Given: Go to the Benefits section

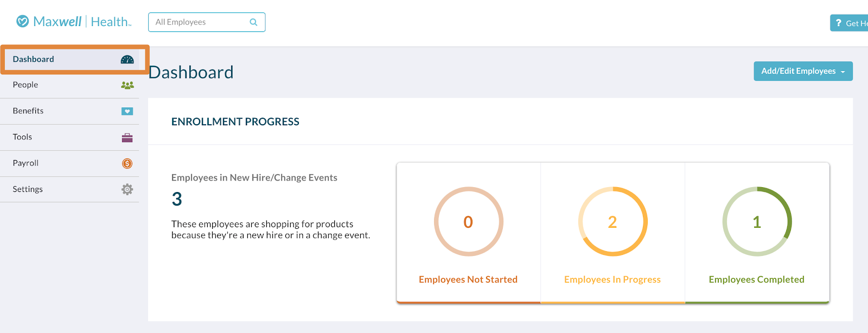Looking at the screenshot, I should click(69, 111).
